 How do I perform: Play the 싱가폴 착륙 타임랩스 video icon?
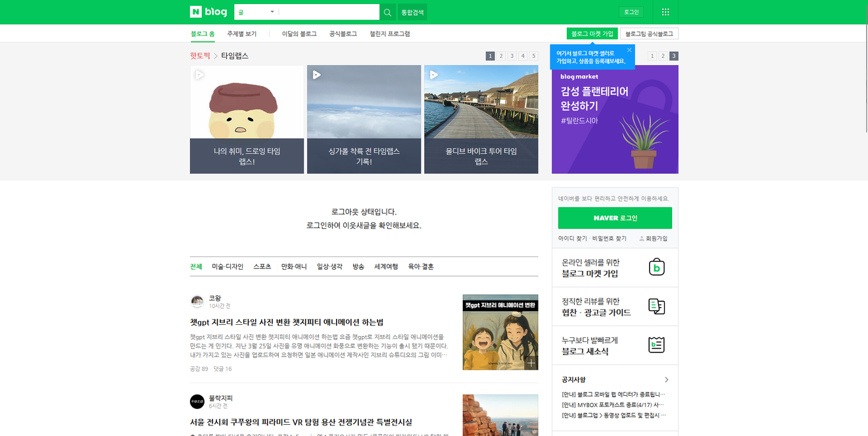pos(316,75)
